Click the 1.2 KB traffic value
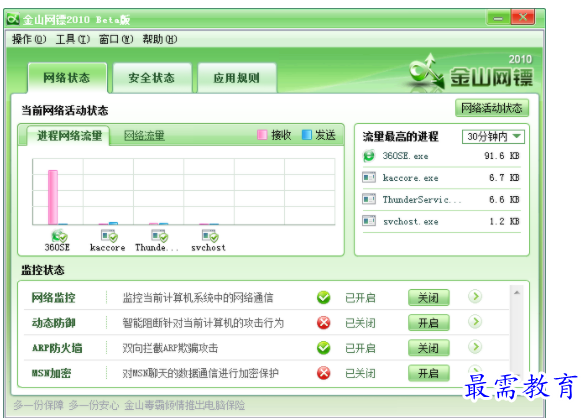Image resolution: width=586 pixels, height=418 pixels. pyautogui.click(x=504, y=221)
